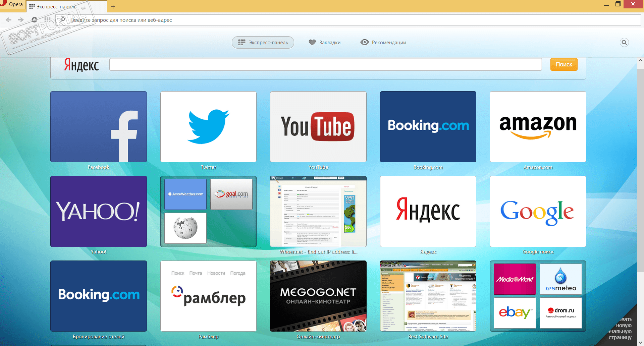644x346 pixels.
Task: Click the Amazon.com label text
Action: click(538, 167)
